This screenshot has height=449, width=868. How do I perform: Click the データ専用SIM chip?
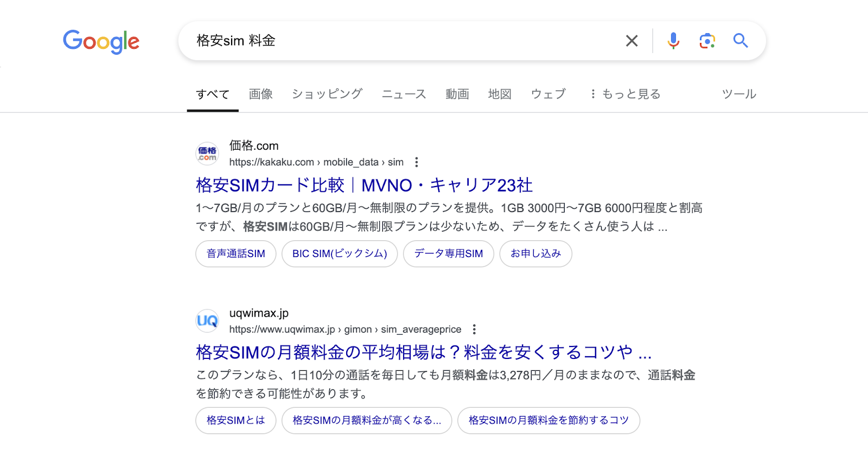449,254
